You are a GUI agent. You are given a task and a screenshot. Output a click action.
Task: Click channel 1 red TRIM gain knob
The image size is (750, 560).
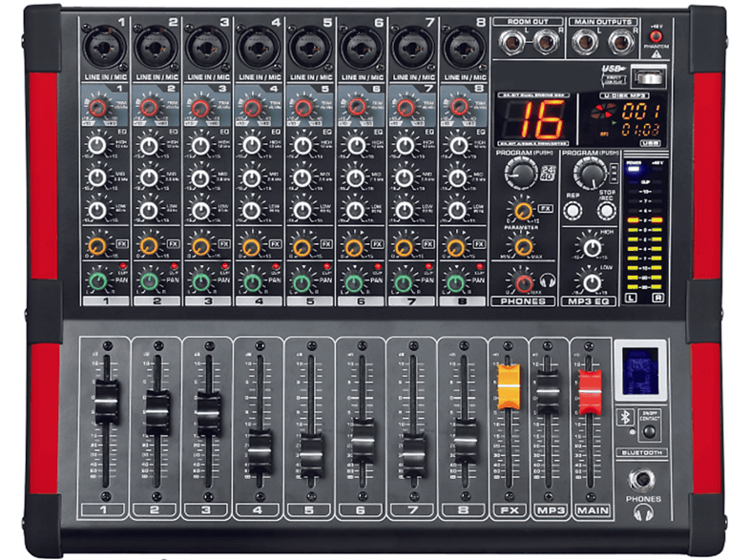coord(97,108)
